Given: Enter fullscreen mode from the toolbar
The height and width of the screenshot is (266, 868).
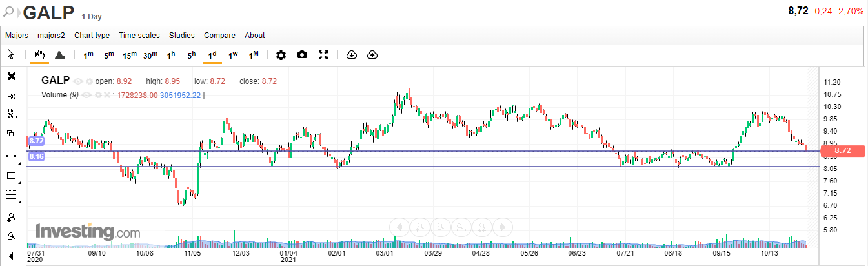Looking at the screenshot, I should tap(324, 56).
